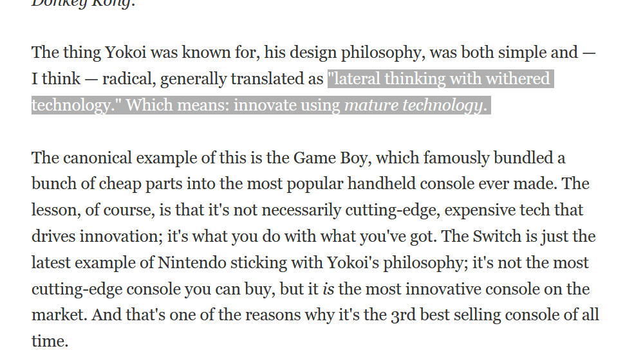The height and width of the screenshot is (364, 634).
Task: Click the highlighted phrase "lateral thinking with withered"
Action: pyautogui.click(x=439, y=79)
